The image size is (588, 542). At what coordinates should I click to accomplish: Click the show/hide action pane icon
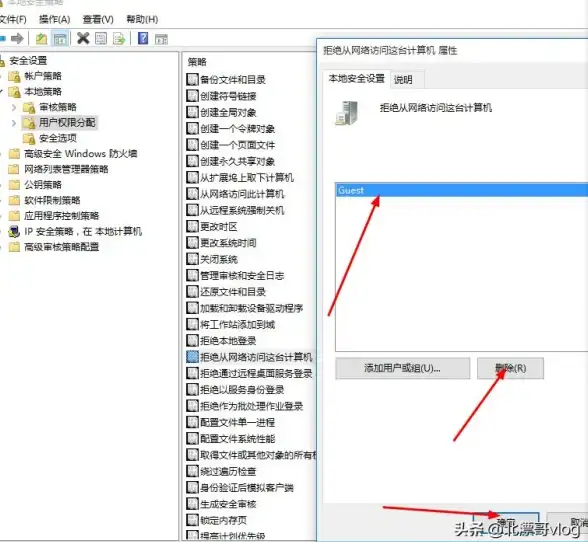tap(161, 39)
